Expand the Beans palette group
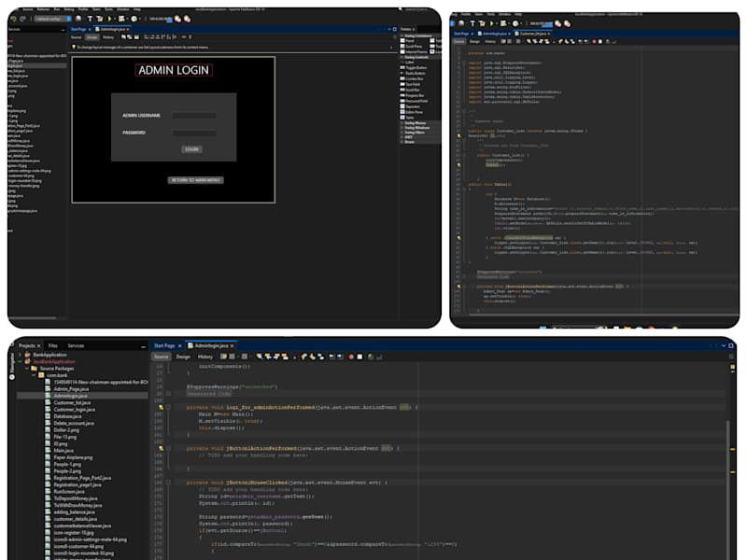Image resolution: width=747 pixels, height=560 pixels. (x=402, y=142)
